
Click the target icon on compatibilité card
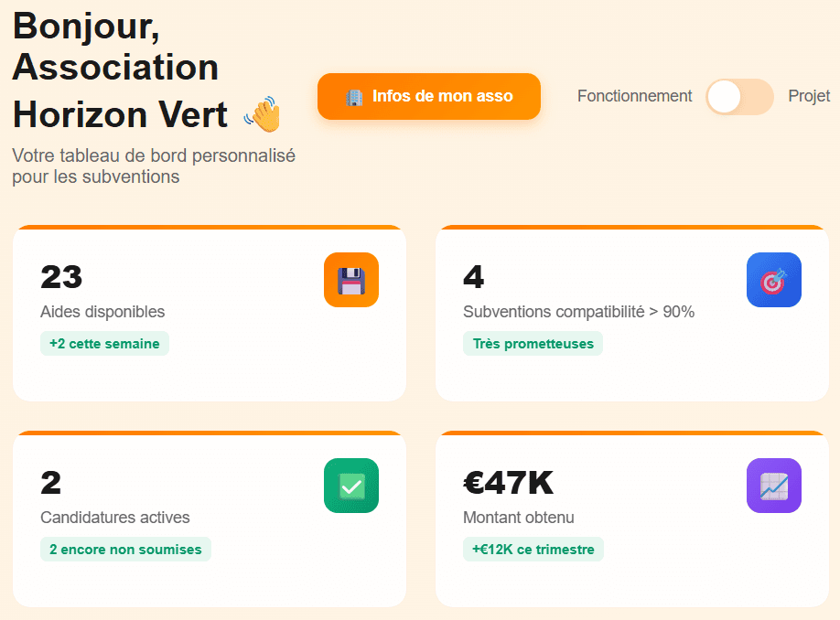773,280
